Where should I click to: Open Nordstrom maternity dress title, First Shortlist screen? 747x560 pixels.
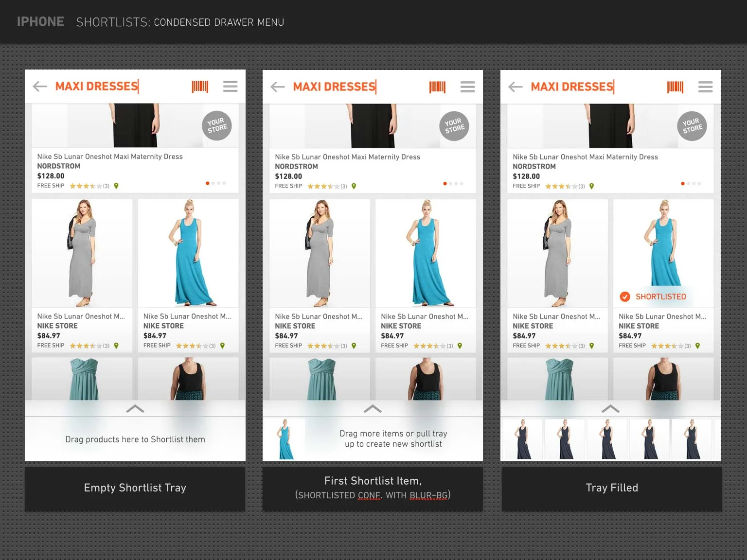click(x=348, y=157)
